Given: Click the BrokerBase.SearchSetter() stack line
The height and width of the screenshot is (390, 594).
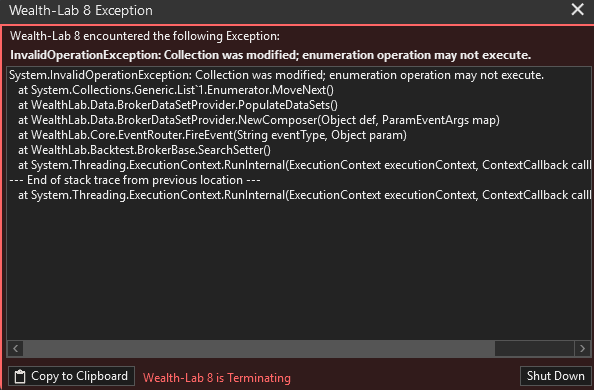Looking at the screenshot, I should coord(144,150).
